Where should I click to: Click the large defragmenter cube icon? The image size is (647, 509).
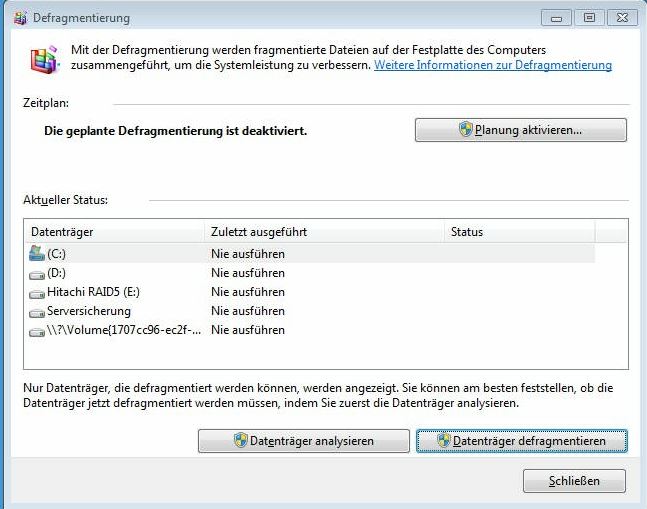point(45,60)
